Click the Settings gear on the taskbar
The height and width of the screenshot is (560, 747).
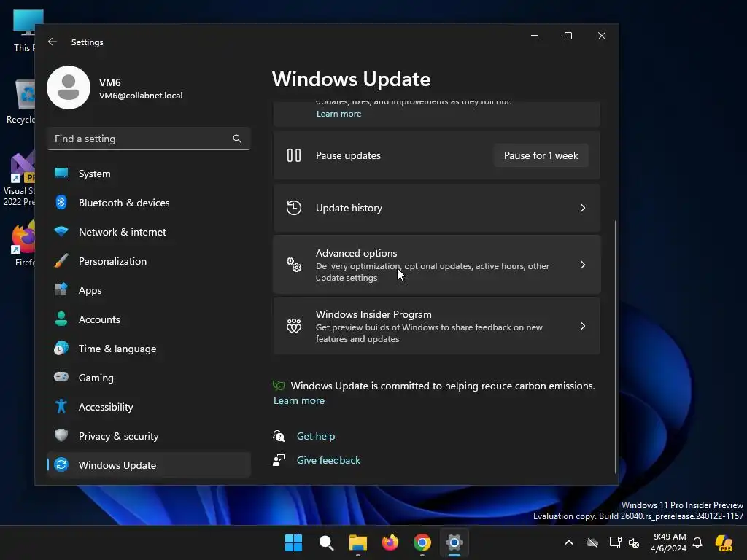click(x=454, y=542)
